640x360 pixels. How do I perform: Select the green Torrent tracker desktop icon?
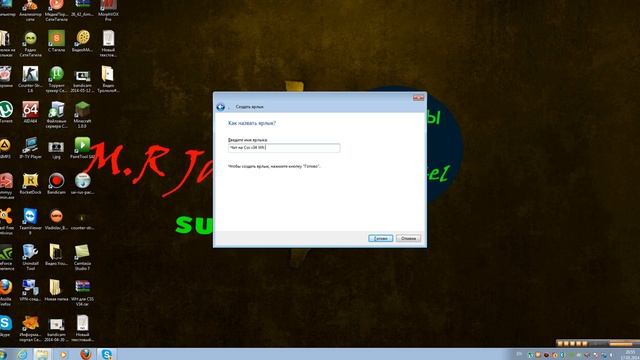pyautogui.click(x=56, y=79)
